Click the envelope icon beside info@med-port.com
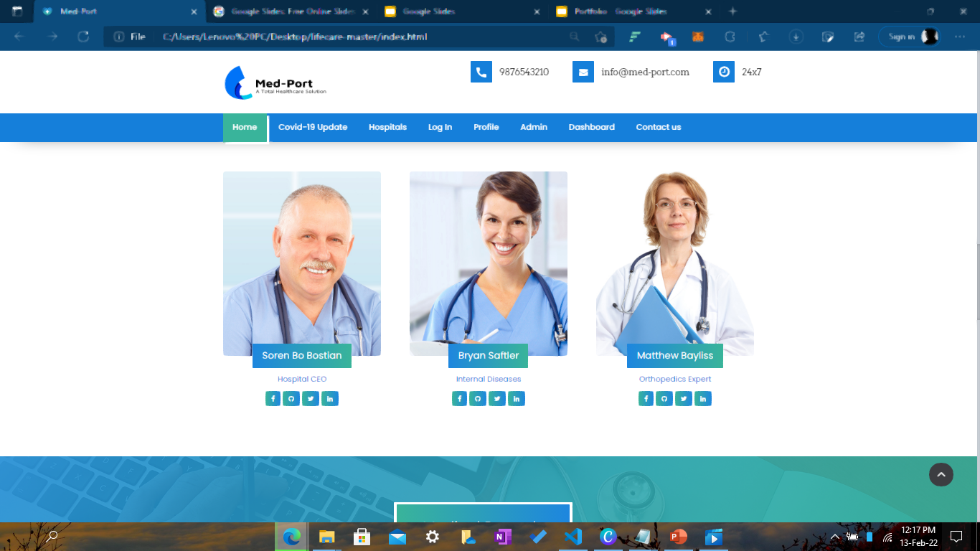This screenshot has height=551, width=980. click(583, 72)
